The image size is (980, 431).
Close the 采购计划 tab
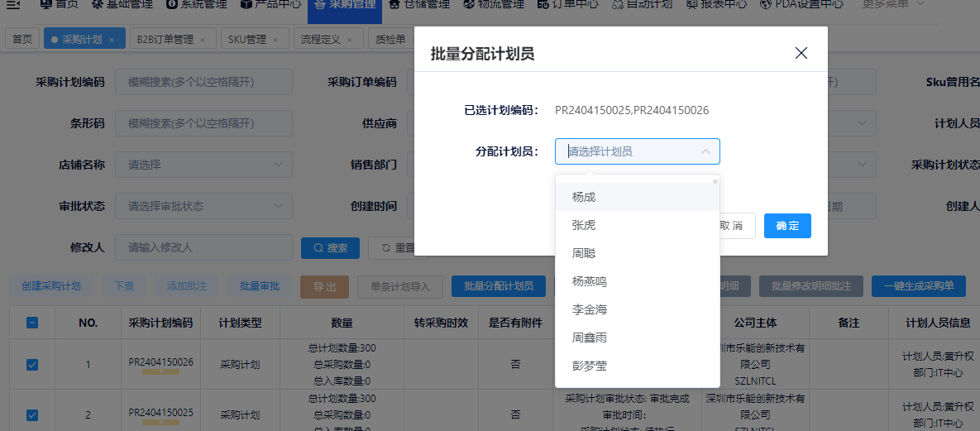(112, 40)
